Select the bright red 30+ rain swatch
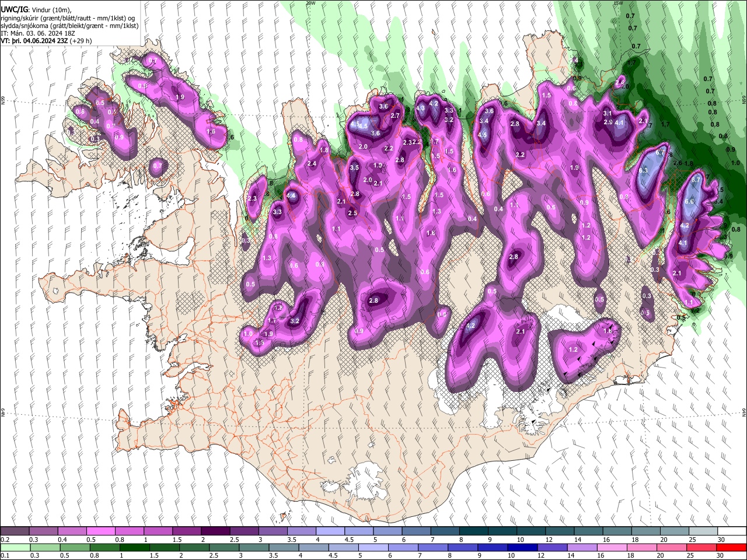 pyautogui.click(x=731, y=547)
